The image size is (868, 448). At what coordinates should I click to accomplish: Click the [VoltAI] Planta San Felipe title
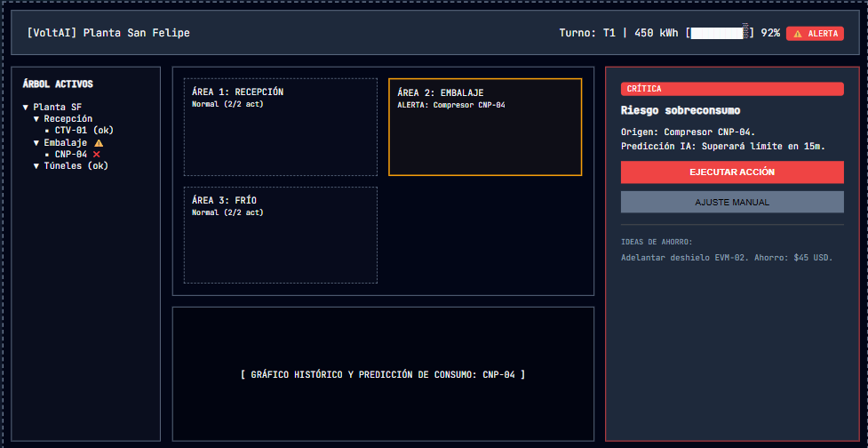pyautogui.click(x=108, y=33)
